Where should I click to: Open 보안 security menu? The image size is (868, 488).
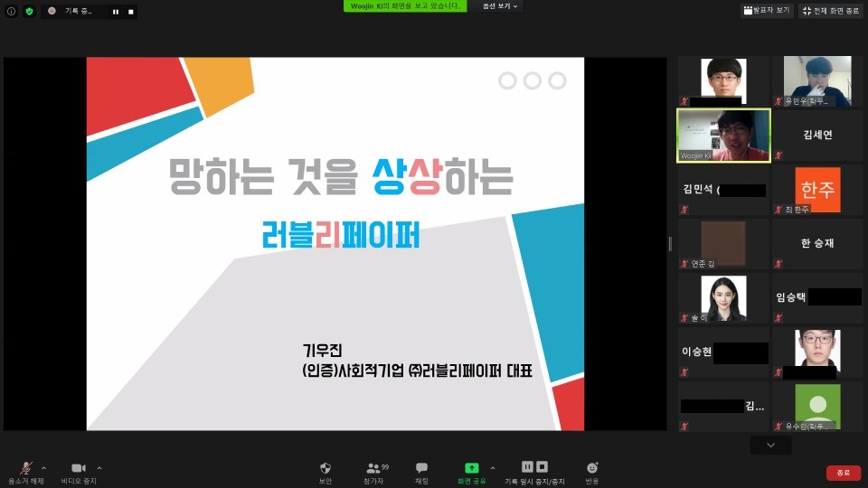click(325, 473)
